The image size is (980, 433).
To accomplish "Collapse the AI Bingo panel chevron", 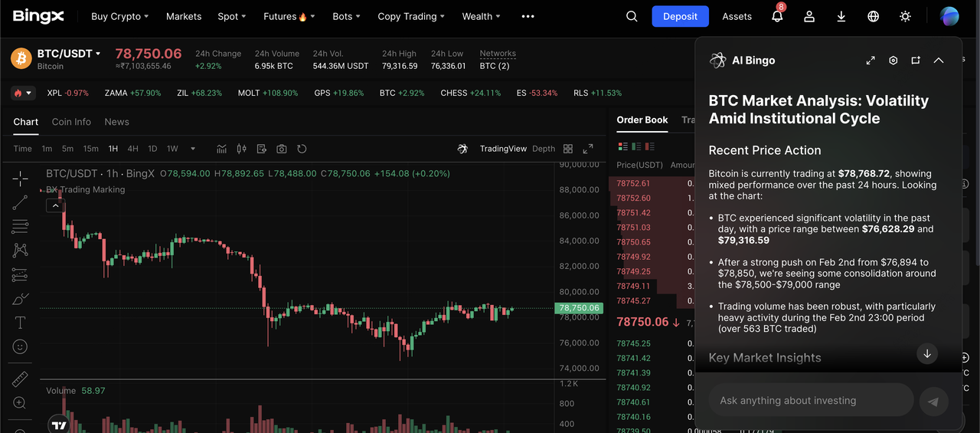I will pos(939,61).
